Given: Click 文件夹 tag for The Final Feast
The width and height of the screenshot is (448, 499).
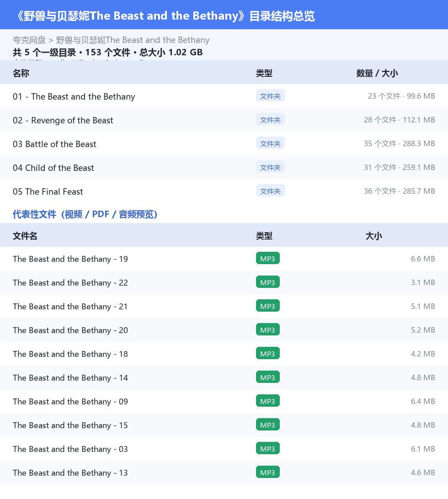Looking at the screenshot, I should tap(270, 191).
